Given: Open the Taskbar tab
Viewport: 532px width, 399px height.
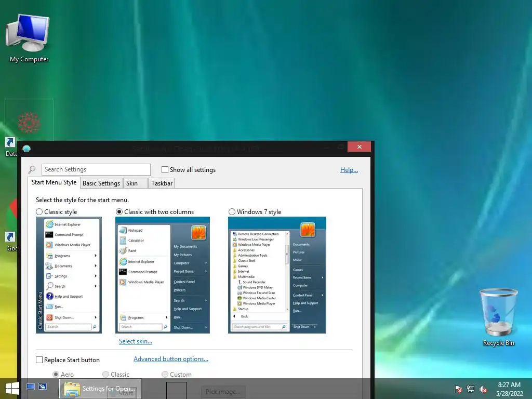Looking at the screenshot, I should pos(162,183).
